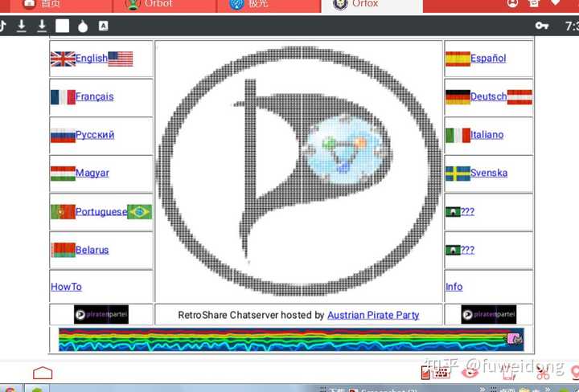Click the Austrian flag next to Deutsch
Screen dimensions: 579x392
519,97
